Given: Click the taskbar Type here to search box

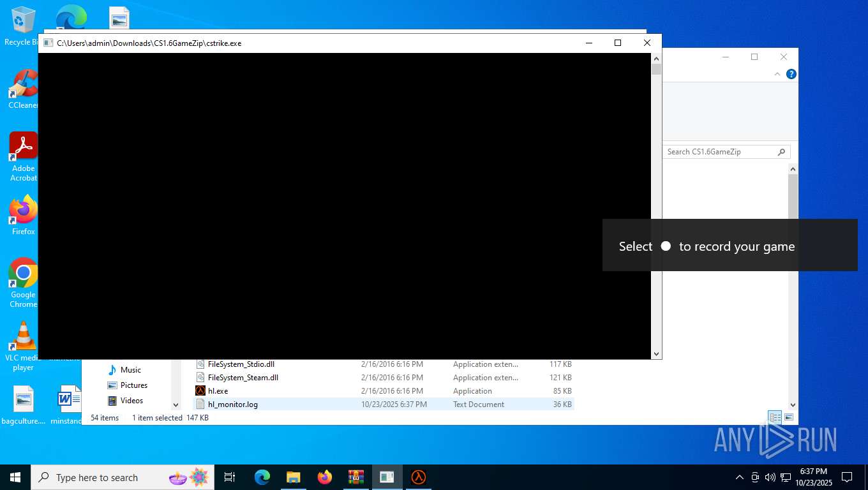Looking at the screenshot, I should [x=121, y=477].
